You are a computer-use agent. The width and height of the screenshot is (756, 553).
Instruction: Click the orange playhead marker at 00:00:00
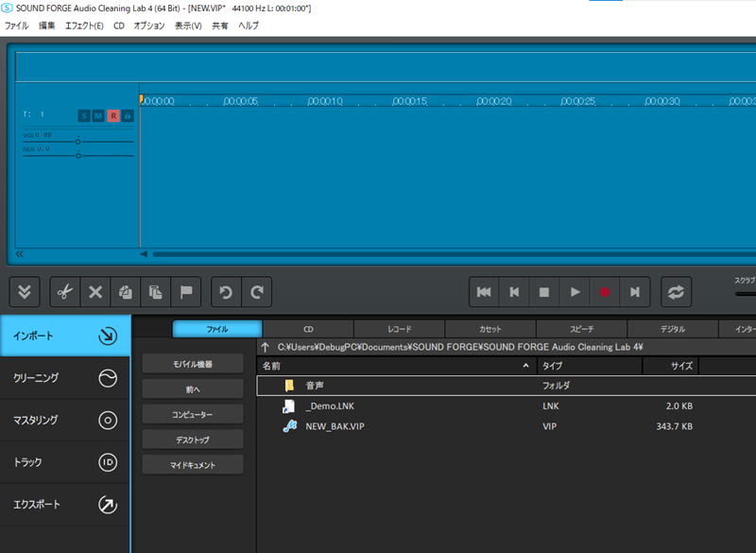coord(141,99)
